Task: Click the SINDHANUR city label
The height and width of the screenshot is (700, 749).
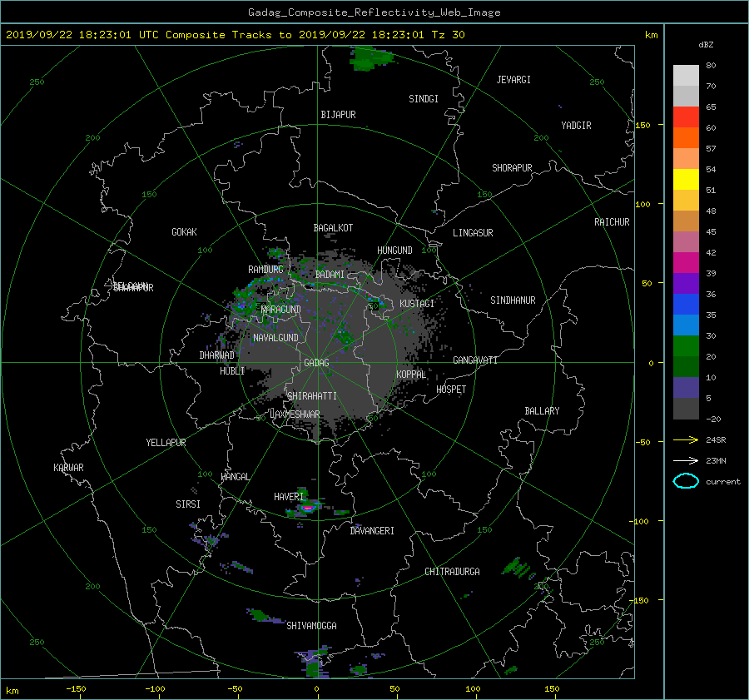Action: pos(513,300)
